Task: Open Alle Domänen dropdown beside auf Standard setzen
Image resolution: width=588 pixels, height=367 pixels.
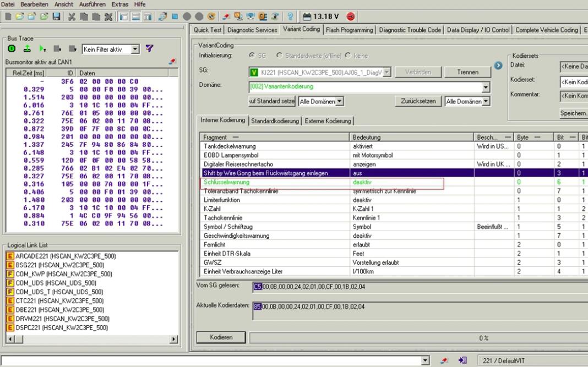Action: point(339,101)
